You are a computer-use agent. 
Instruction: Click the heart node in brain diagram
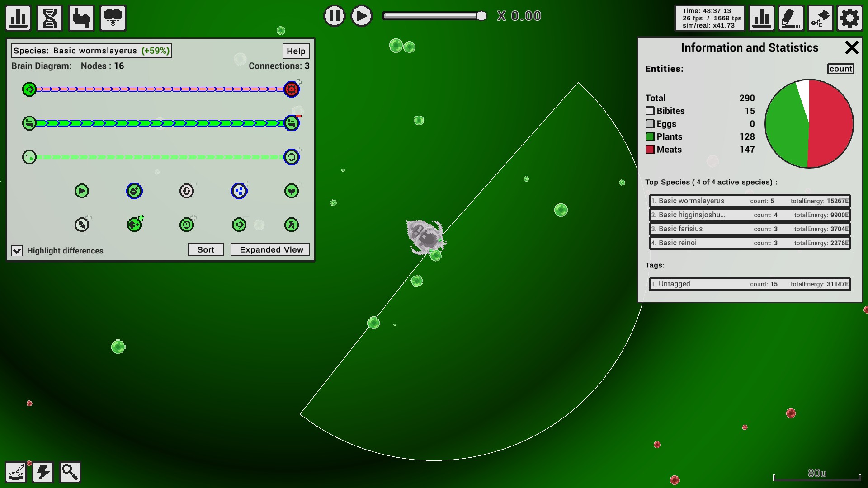[x=292, y=191]
